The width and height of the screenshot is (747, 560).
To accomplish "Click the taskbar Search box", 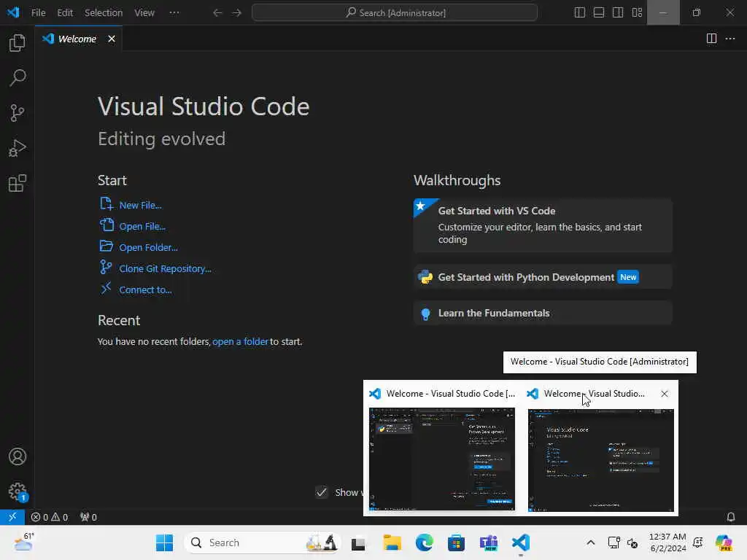I will pyautogui.click(x=263, y=542).
